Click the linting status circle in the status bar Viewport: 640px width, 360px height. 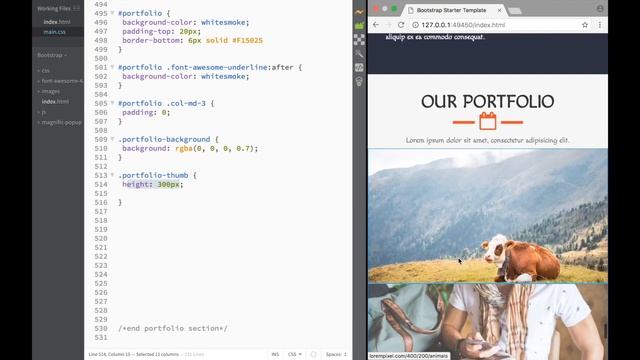[313, 354]
